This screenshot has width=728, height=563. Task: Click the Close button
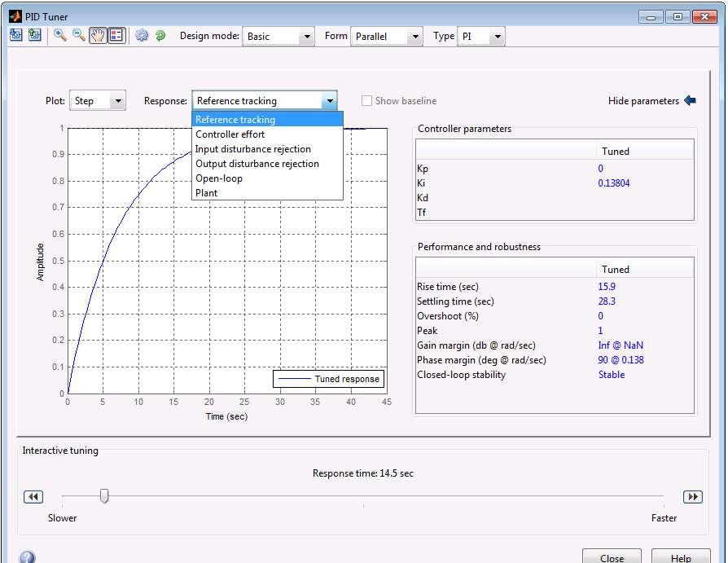click(612, 557)
